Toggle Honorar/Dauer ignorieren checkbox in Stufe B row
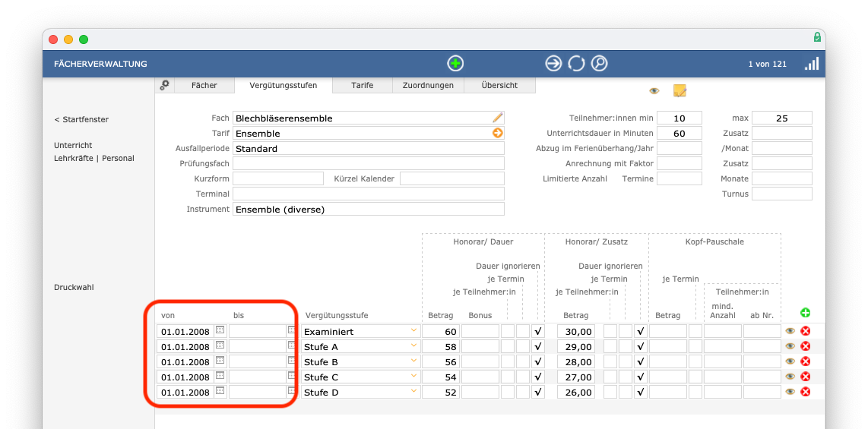 (537, 362)
